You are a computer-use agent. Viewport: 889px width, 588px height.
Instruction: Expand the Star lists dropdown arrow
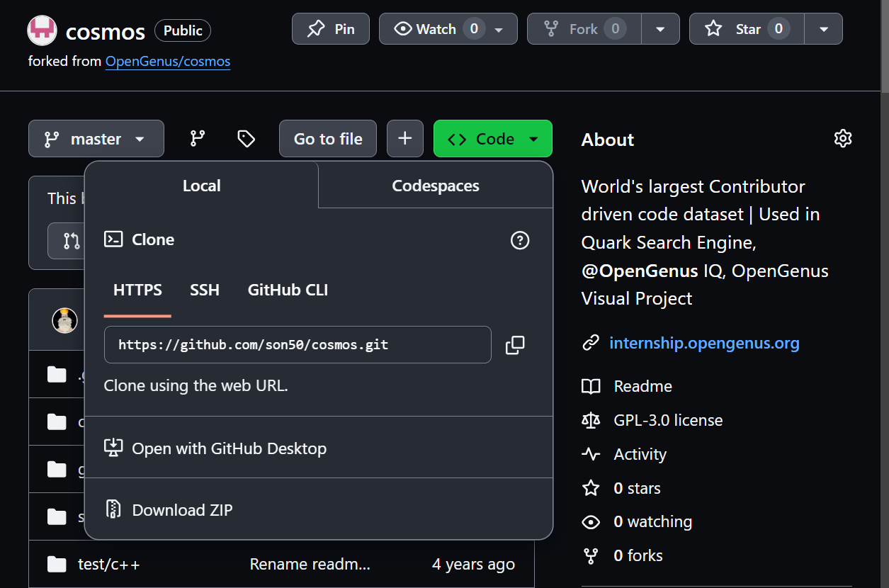824,29
